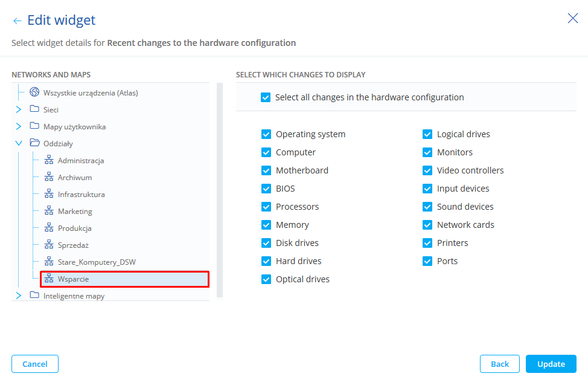Viewport: 588px width, 385px height.
Task: Click the network icon beside Stare_Komputery_DSW
Action: point(49,262)
